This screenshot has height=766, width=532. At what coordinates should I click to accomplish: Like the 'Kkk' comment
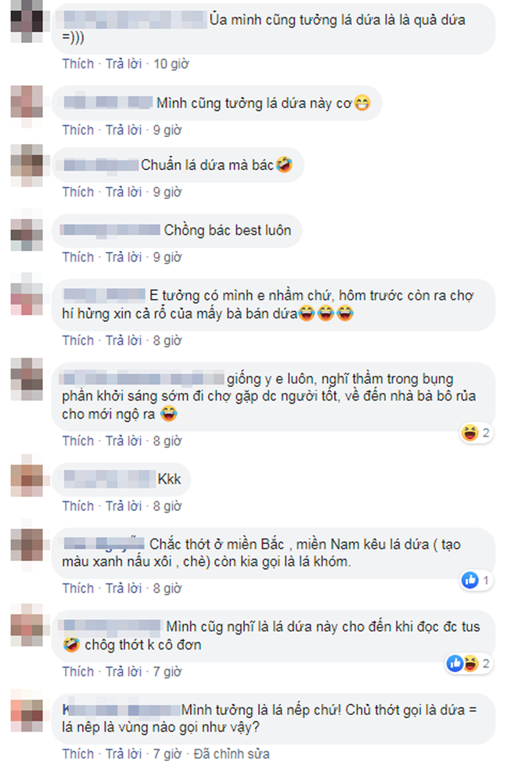[x=78, y=506]
